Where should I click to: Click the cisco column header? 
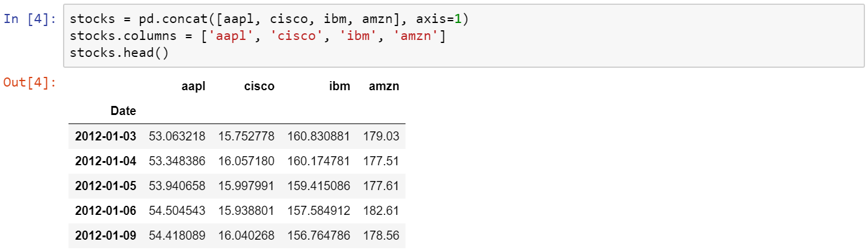tap(259, 86)
